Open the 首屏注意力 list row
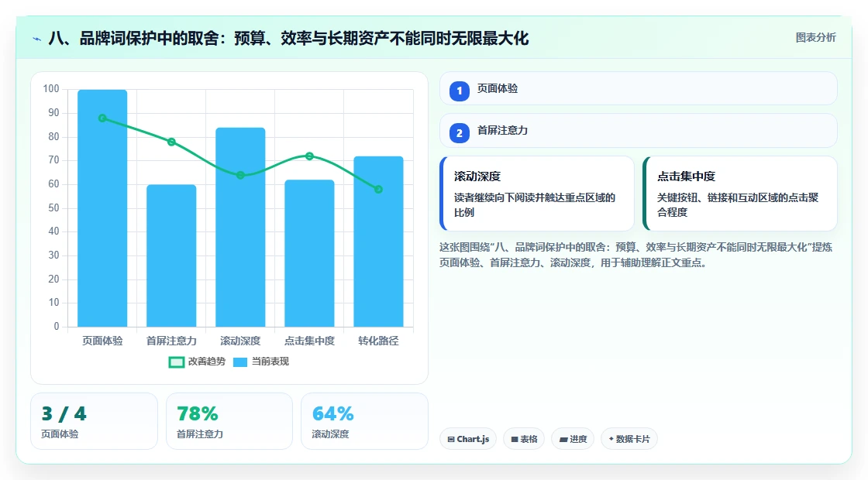This screenshot has height=480, width=868. (638, 131)
